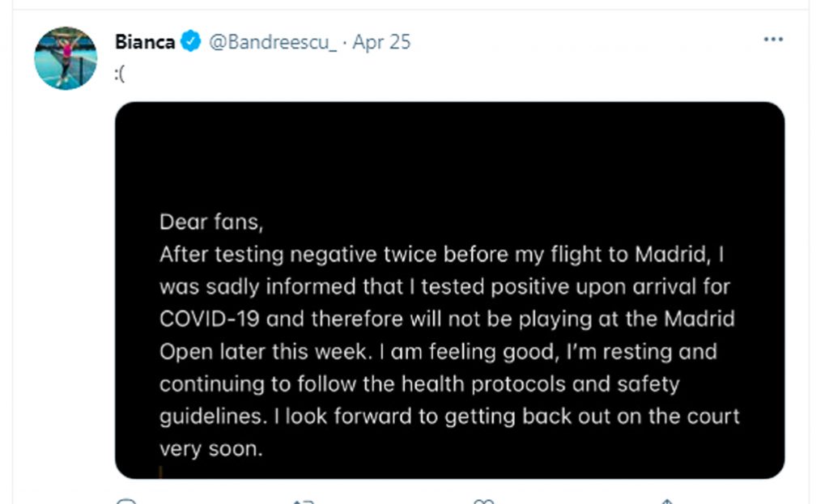Open the tweet via the Apr 25 timestamp

(x=382, y=42)
